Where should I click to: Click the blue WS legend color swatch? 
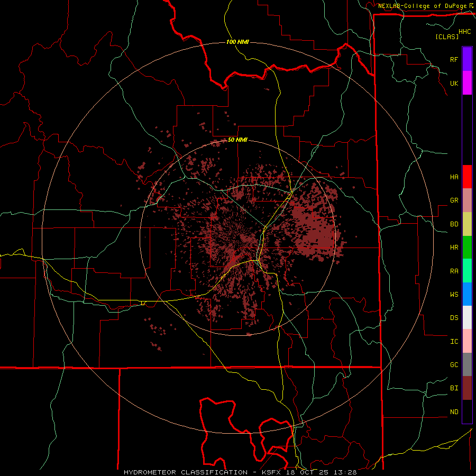467,294
